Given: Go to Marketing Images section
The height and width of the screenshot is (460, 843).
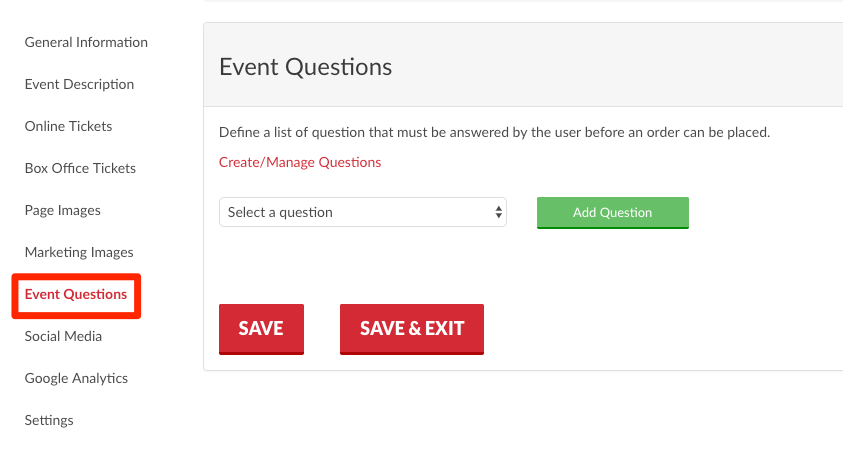Looking at the screenshot, I should coord(79,252).
